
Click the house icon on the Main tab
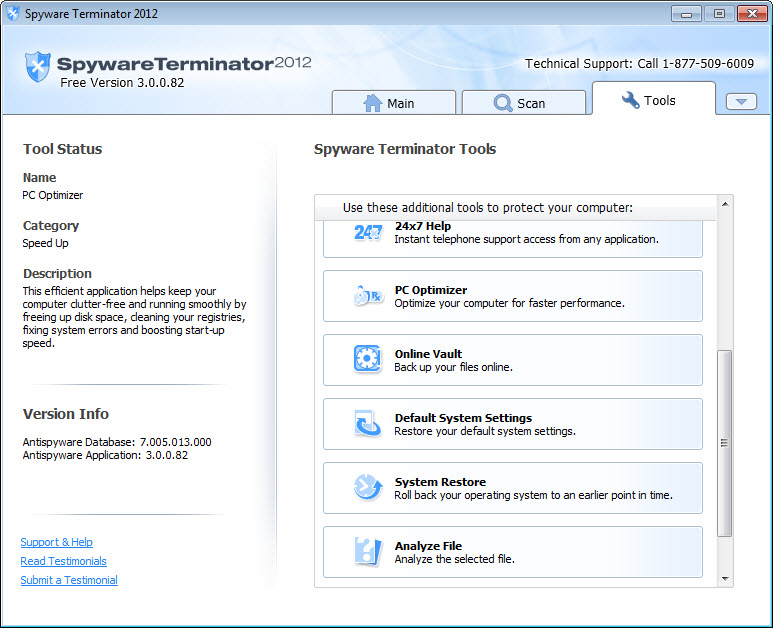click(x=373, y=103)
